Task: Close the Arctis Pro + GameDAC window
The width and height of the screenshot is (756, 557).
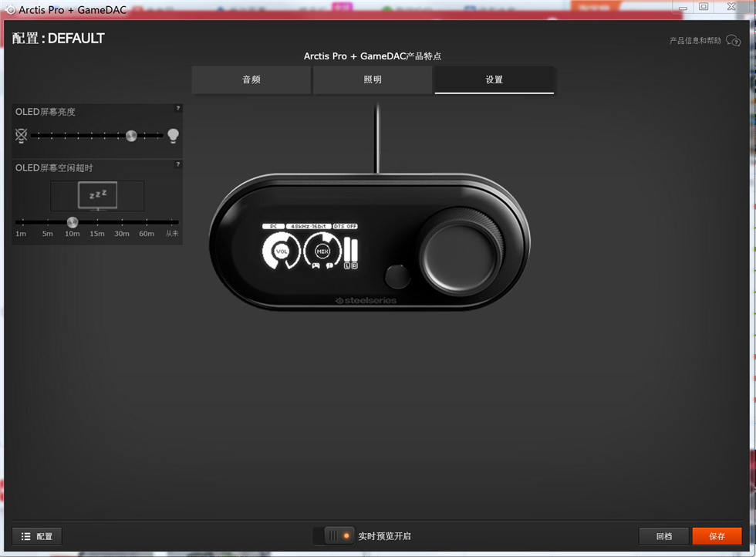Action: pyautogui.click(x=731, y=7)
